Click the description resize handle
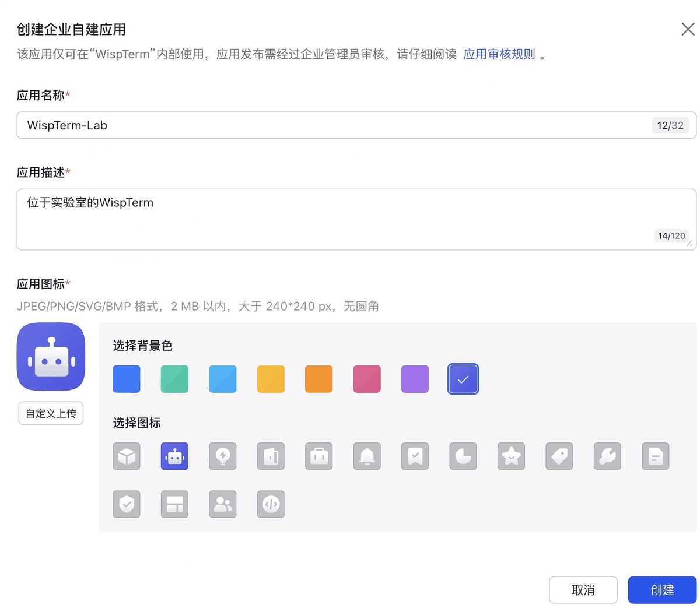Image resolution: width=700 pixels, height=612 pixels. click(690, 244)
